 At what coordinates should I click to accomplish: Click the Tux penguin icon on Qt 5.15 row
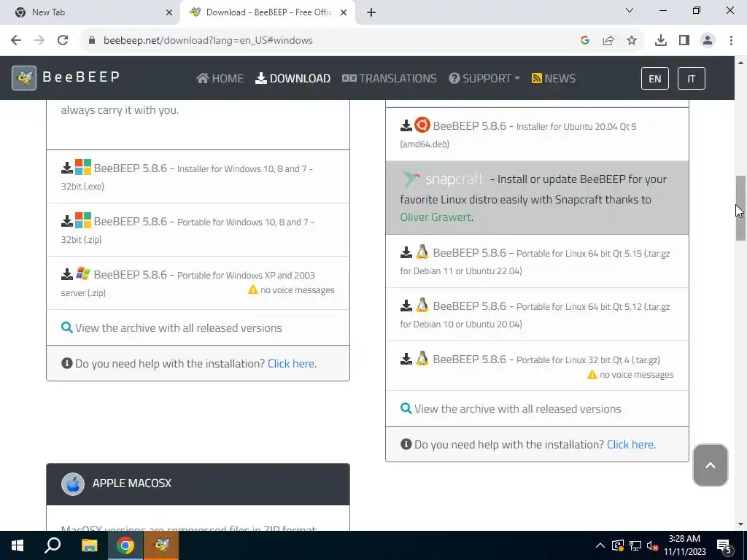[422, 252]
